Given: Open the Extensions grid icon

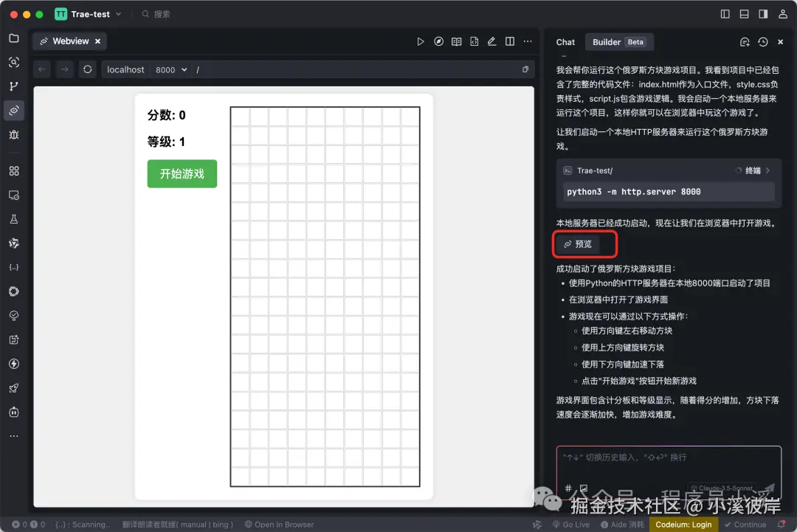Looking at the screenshot, I should 15,170.
